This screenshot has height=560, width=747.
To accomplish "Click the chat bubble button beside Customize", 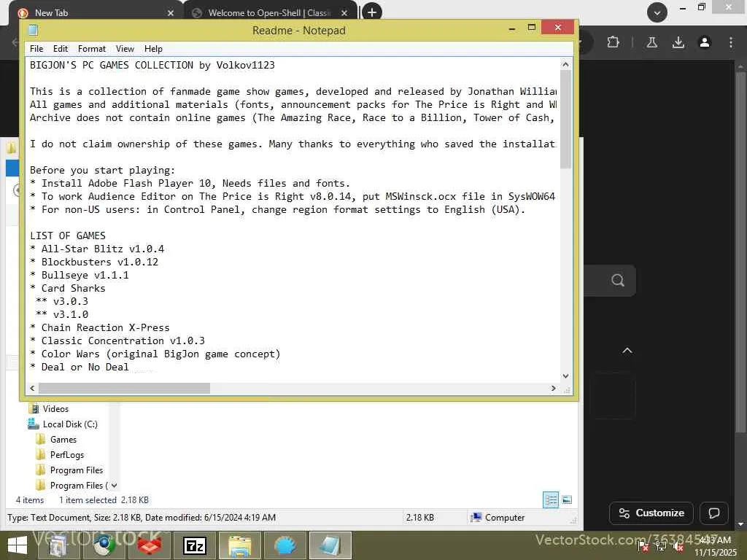I will [x=713, y=513].
